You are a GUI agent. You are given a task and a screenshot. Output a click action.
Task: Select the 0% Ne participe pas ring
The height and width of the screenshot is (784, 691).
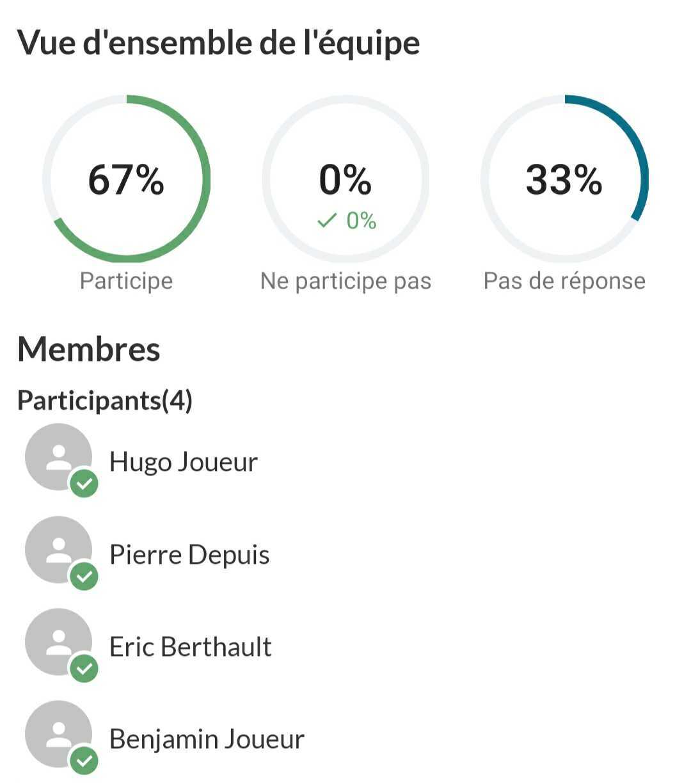[x=345, y=179]
